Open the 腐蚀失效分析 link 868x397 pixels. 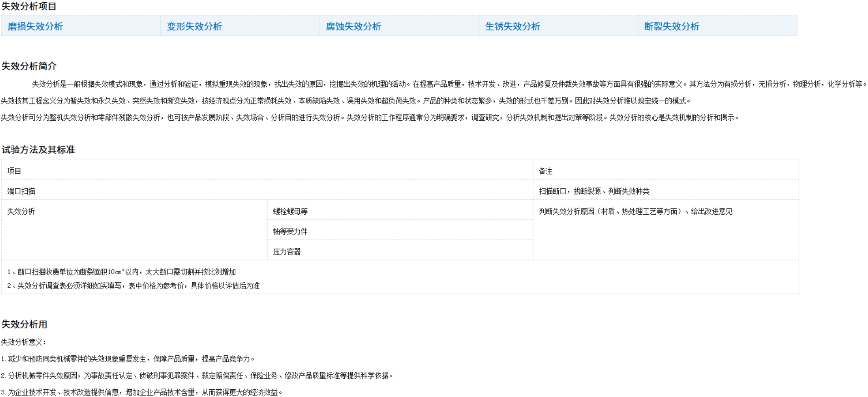click(x=353, y=26)
